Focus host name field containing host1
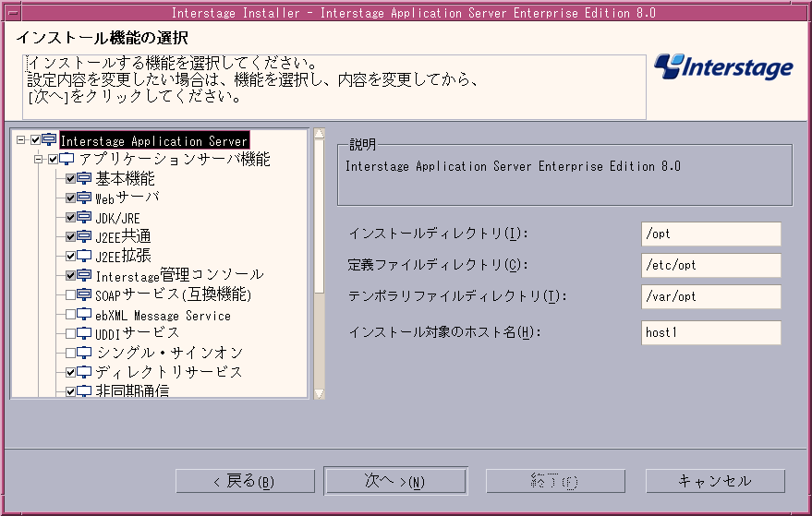Viewport: 812px width, 516px height. tap(711, 332)
